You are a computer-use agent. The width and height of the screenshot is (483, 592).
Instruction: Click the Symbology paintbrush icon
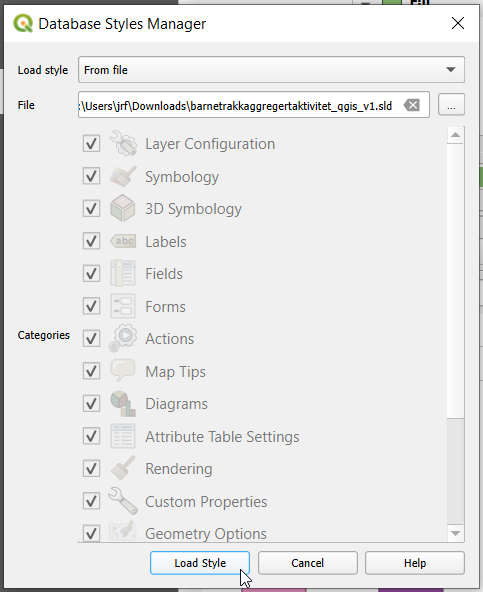pyautogui.click(x=123, y=176)
